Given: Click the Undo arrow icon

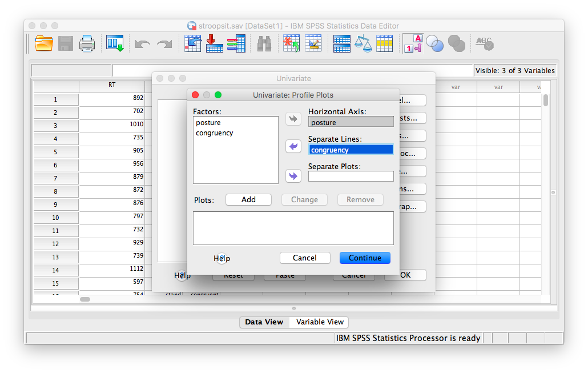Looking at the screenshot, I should (143, 45).
